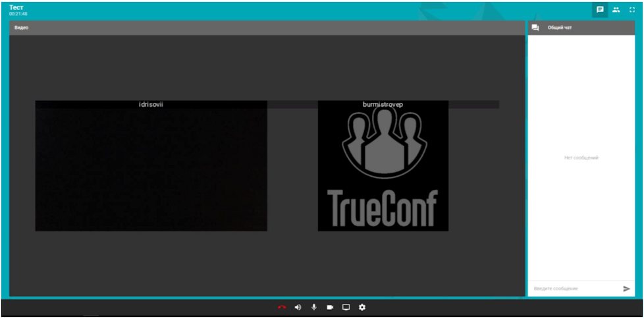Click the burmistrovep name label
Viewport: 644px width, 319px height.
point(383,104)
